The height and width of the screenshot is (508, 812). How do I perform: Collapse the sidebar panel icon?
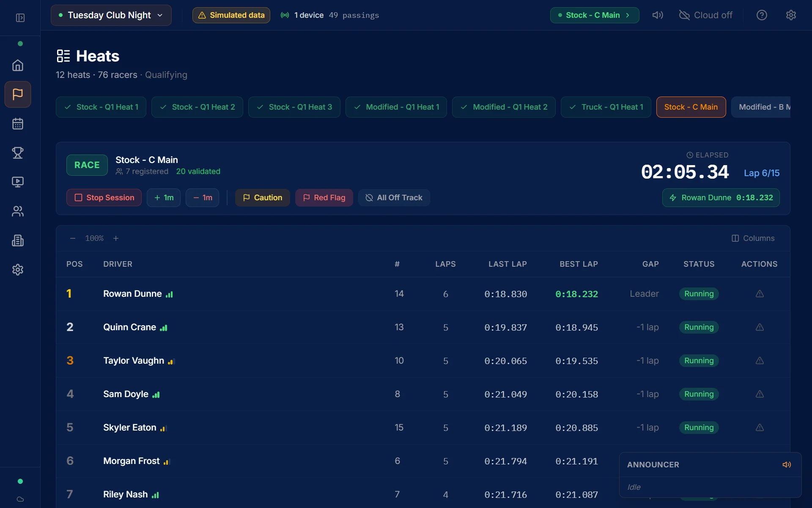pos(20,18)
